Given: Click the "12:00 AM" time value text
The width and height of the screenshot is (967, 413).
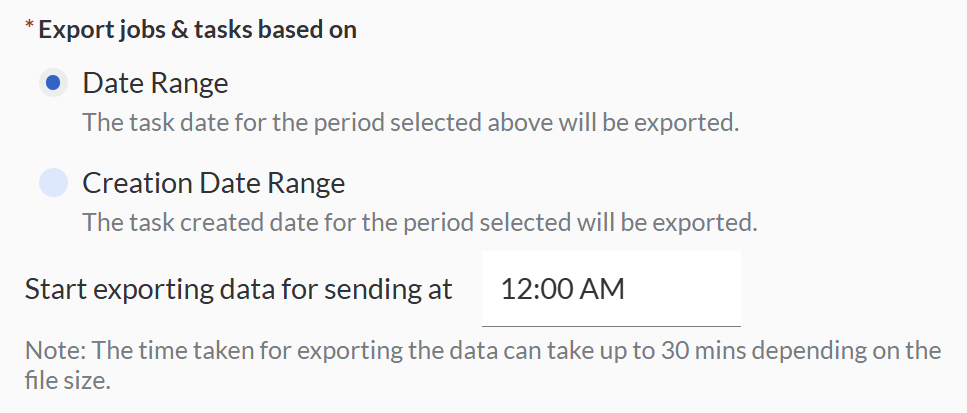Looking at the screenshot, I should 562,289.
